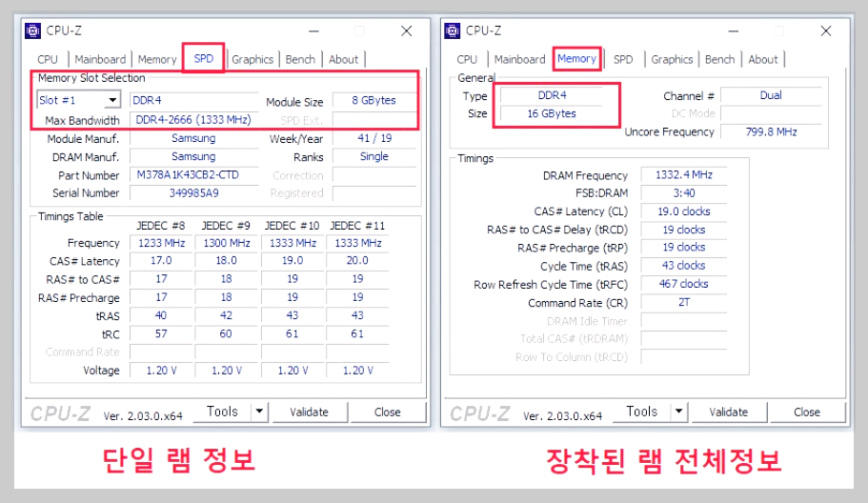
Task: Click Week/Year value 41 / 19
Action: [x=374, y=138]
